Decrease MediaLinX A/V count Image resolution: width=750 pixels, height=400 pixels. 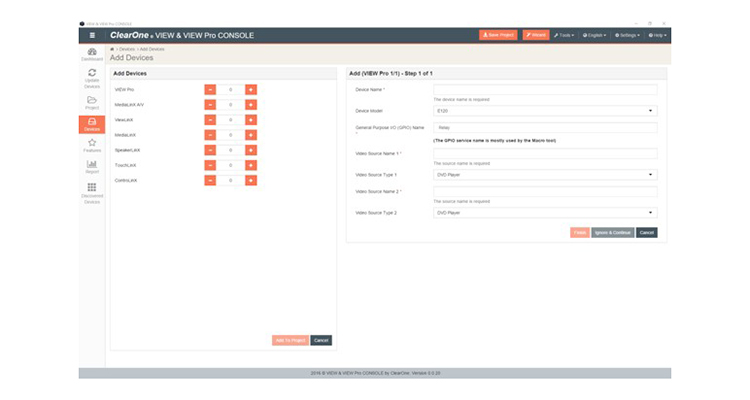210,105
